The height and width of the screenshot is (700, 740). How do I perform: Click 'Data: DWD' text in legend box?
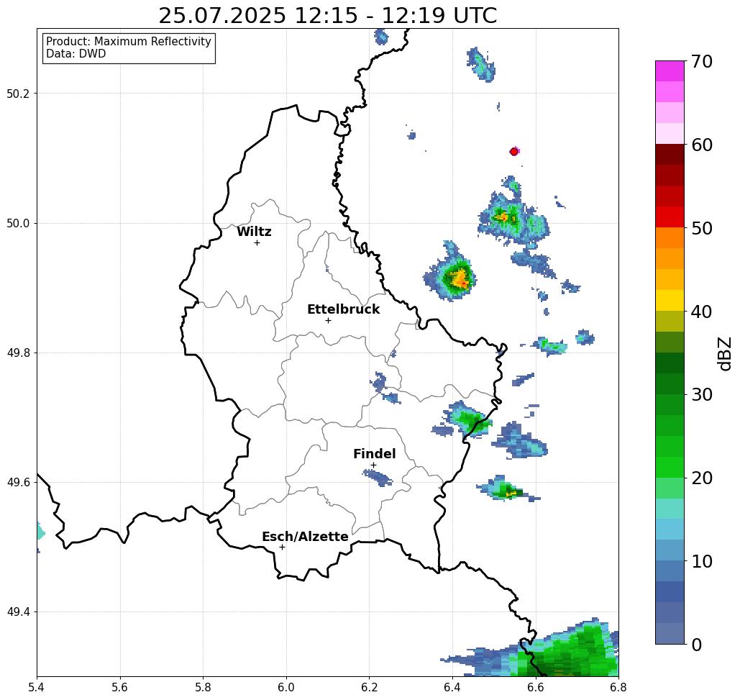pyautogui.click(x=76, y=54)
